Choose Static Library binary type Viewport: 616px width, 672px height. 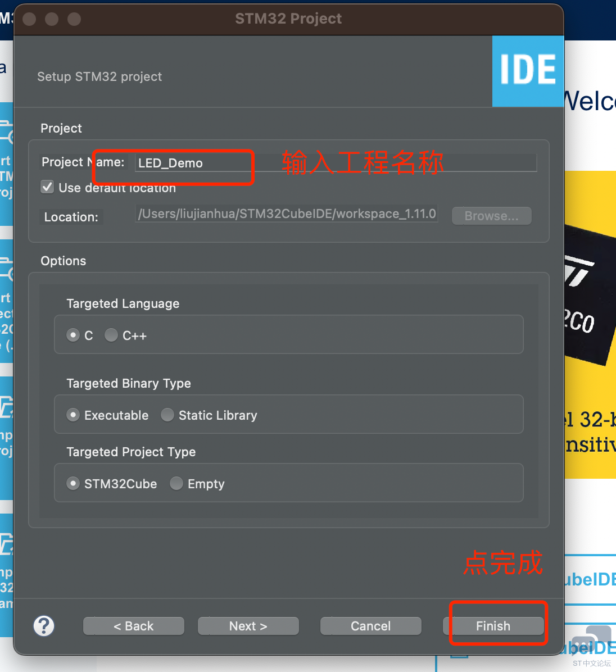pyautogui.click(x=167, y=415)
